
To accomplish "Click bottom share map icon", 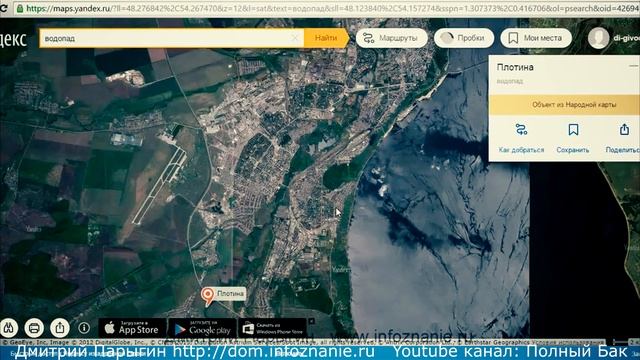I will (60, 328).
